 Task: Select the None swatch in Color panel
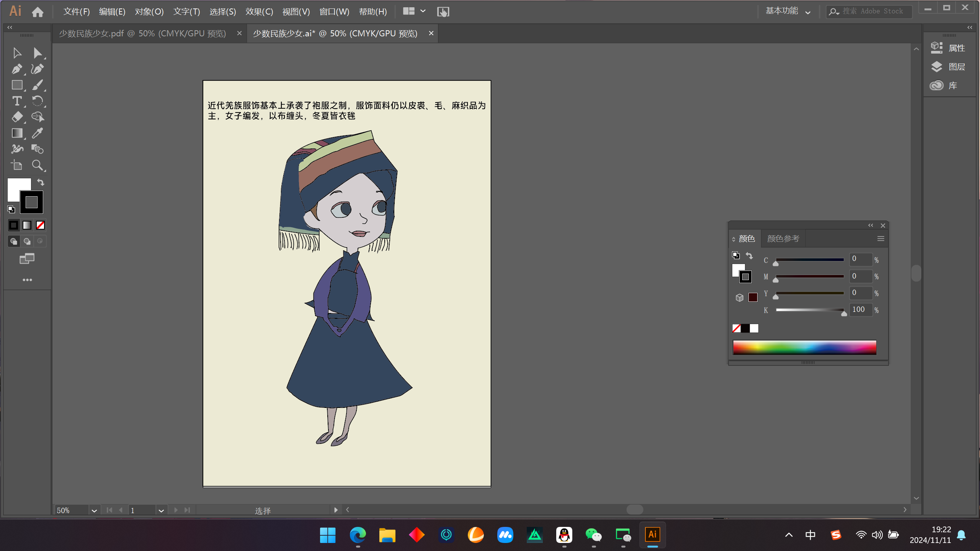pyautogui.click(x=736, y=328)
